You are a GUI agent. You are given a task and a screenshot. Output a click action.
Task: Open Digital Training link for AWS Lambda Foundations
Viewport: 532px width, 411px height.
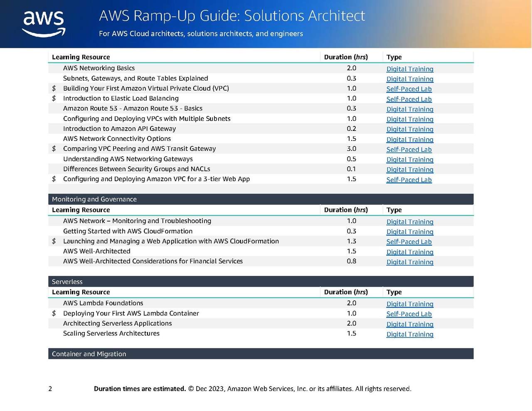tap(410, 304)
